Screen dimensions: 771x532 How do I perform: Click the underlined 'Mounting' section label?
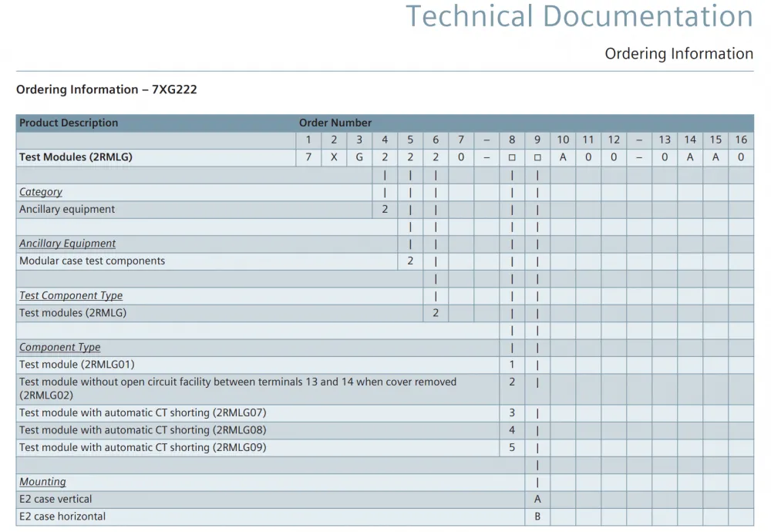[x=42, y=482]
